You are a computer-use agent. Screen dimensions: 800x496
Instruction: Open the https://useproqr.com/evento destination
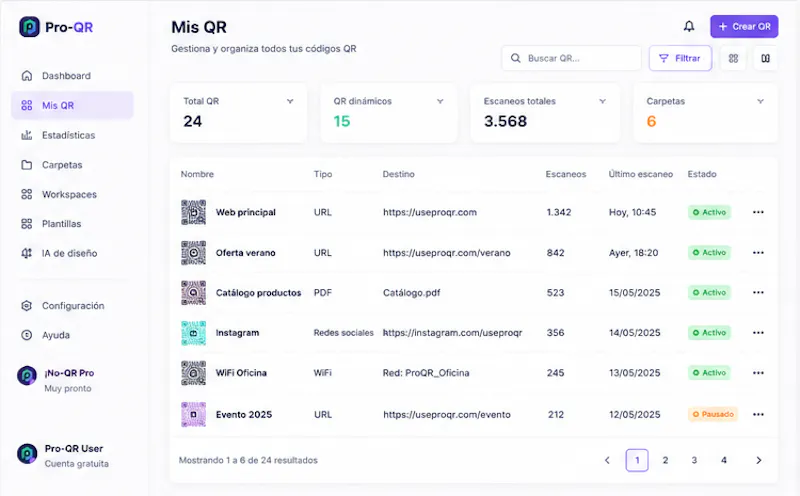tap(446, 414)
